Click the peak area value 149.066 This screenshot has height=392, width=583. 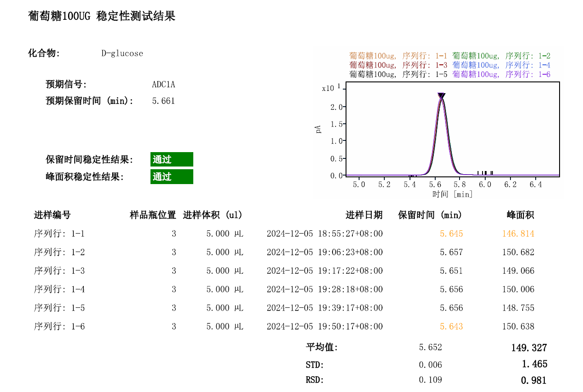point(518,270)
